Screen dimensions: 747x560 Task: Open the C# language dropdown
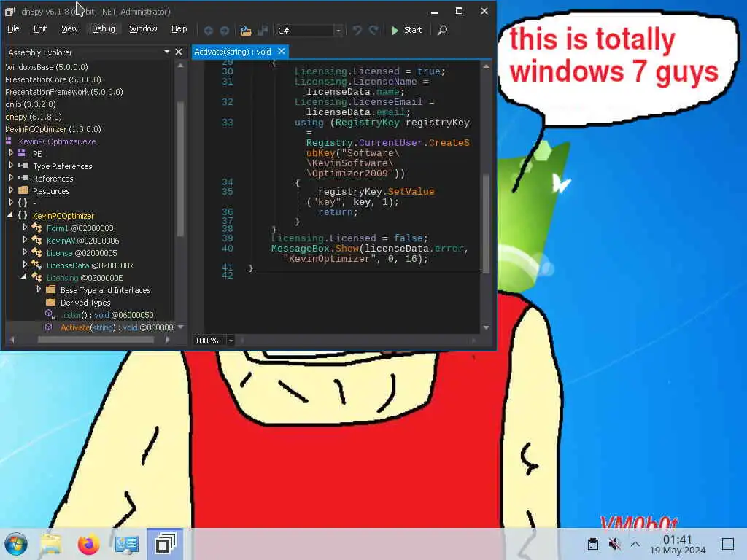(x=338, y=31)
